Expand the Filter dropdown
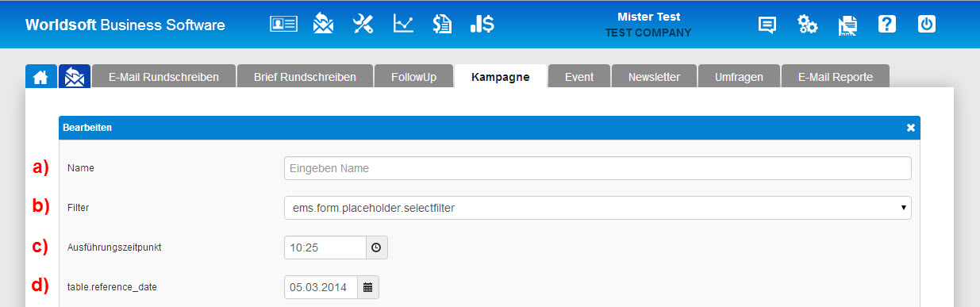Image resolution: width=980 pixels, height=307 pixels. [598, 208]
